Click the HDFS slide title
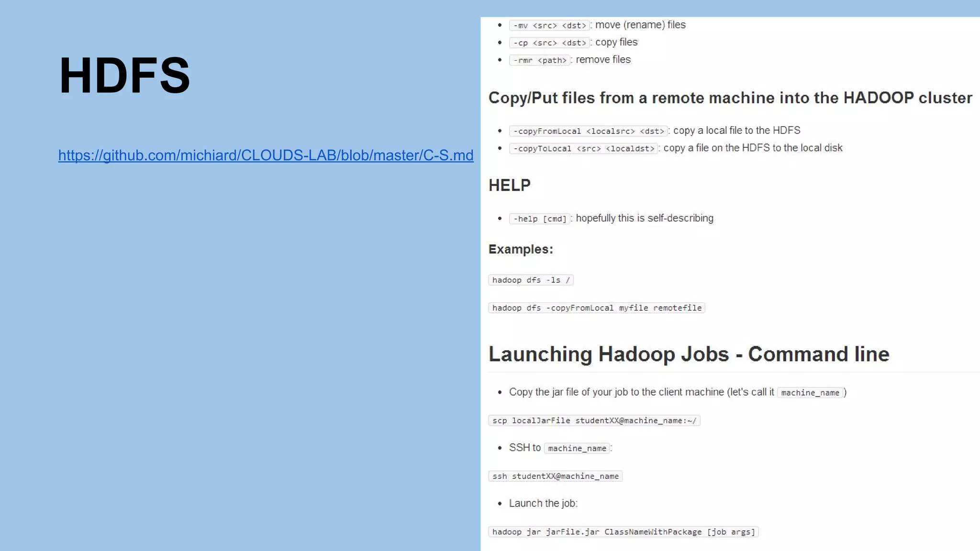The width and height of the screenshot is (980, 551). [x=124, y=75]
